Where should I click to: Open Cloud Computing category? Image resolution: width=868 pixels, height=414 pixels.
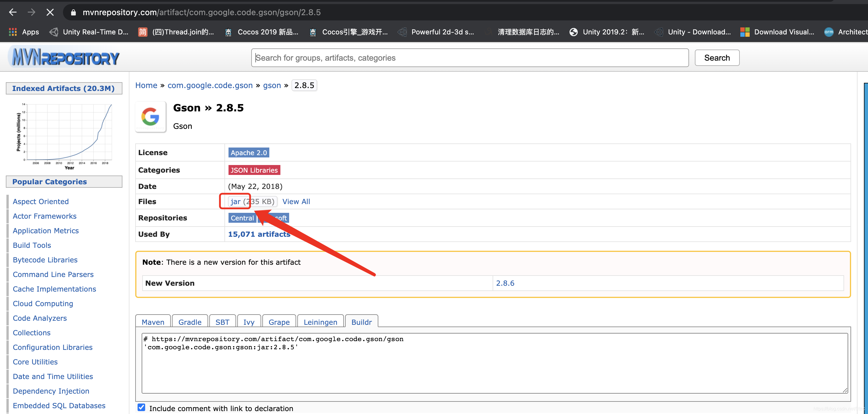click(43, 304)
